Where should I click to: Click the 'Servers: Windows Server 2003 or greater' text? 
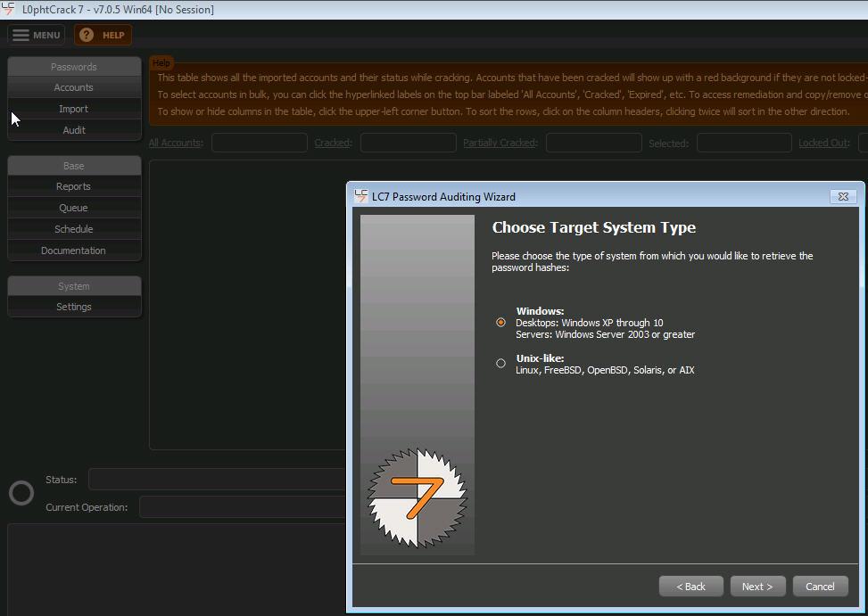pos(606,334)
